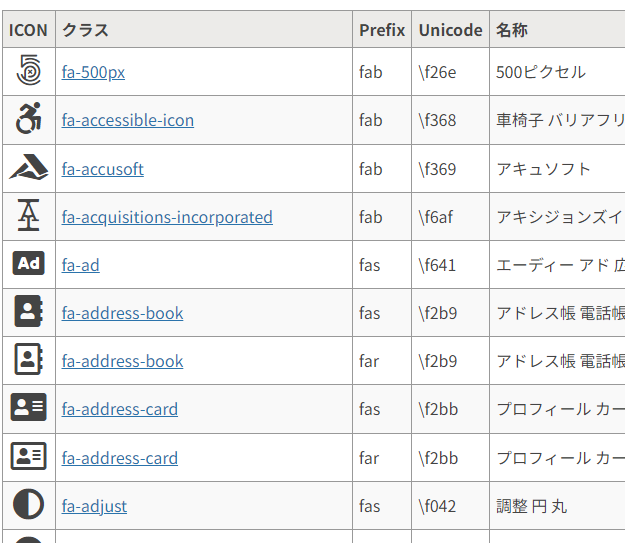The height and width of the screenshot is (543, 625).
Task: Open fa-address-card link in the far row
Action: [x=120, y=458]
